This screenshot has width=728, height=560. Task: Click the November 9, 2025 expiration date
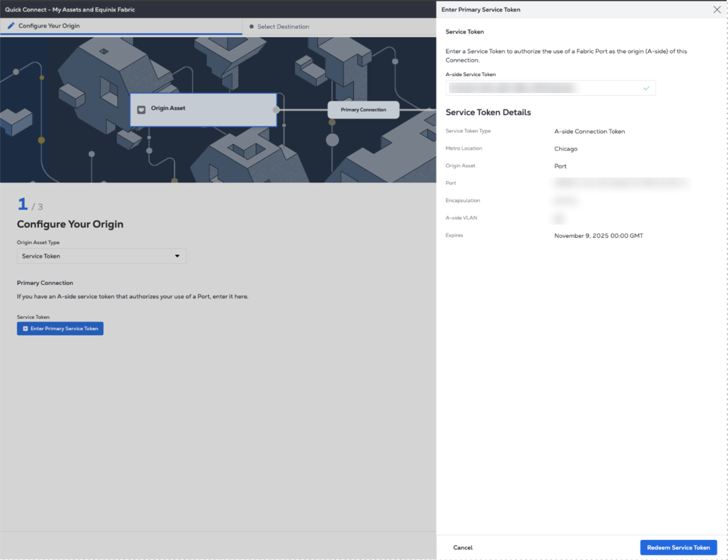click(x=598, y=236)
